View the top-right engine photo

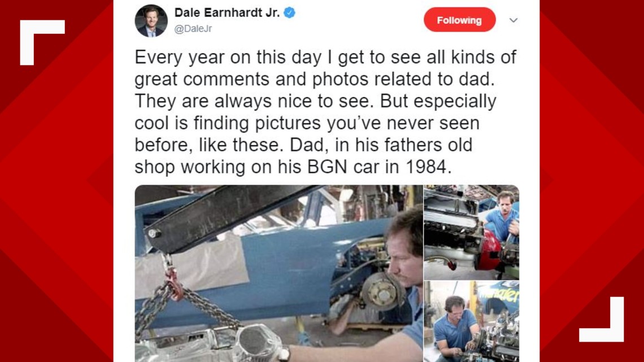[472, 232]
